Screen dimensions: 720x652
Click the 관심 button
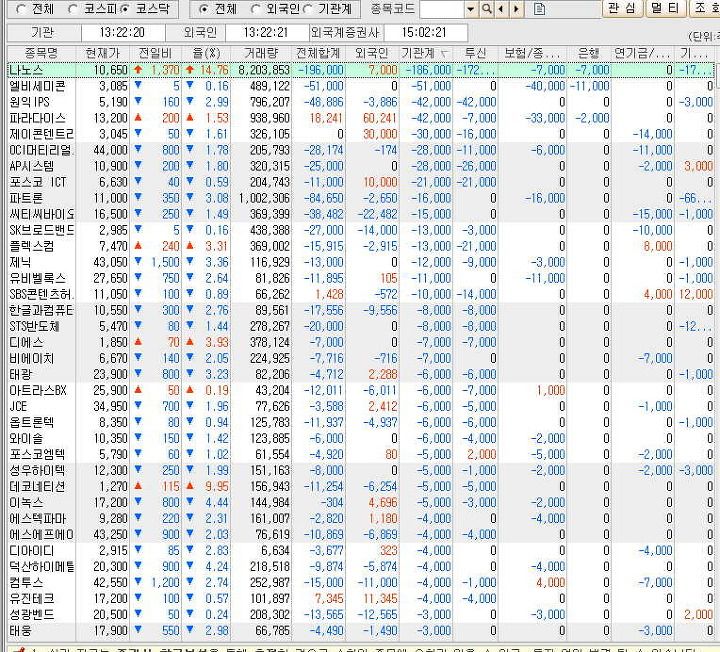(x=622, y=8)
